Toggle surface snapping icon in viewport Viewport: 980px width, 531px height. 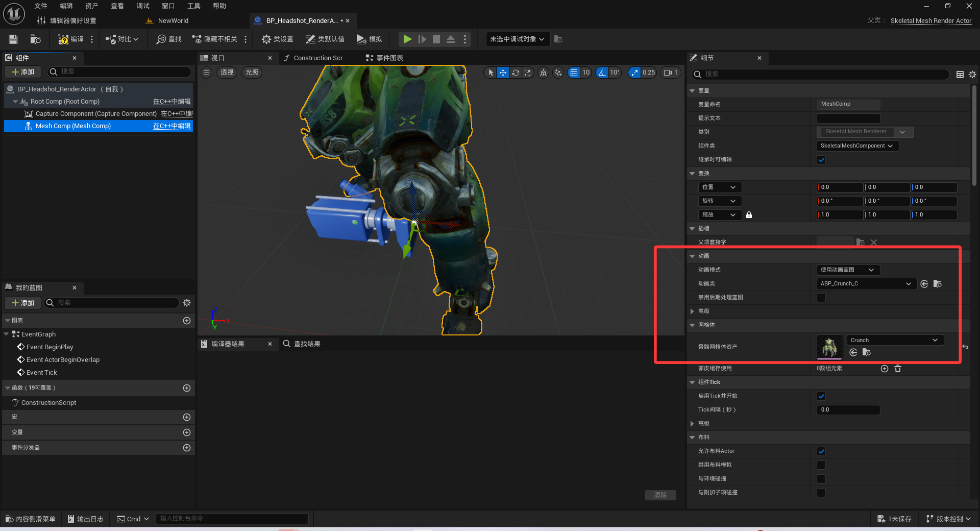[x=558, y=73]
